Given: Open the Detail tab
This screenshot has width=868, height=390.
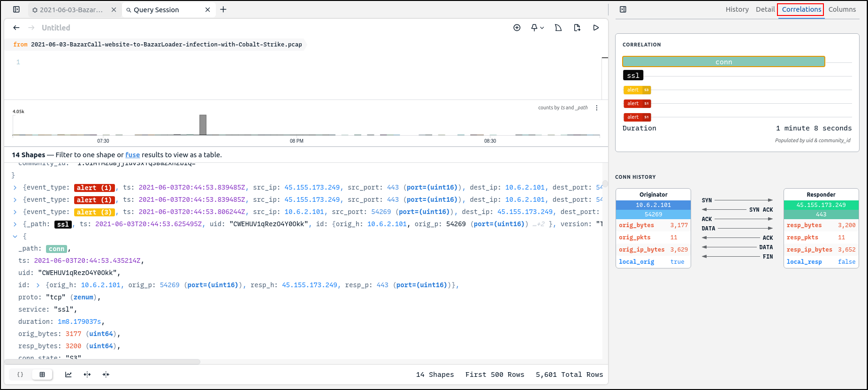Looking at the screenshot, I should (765, 9).
